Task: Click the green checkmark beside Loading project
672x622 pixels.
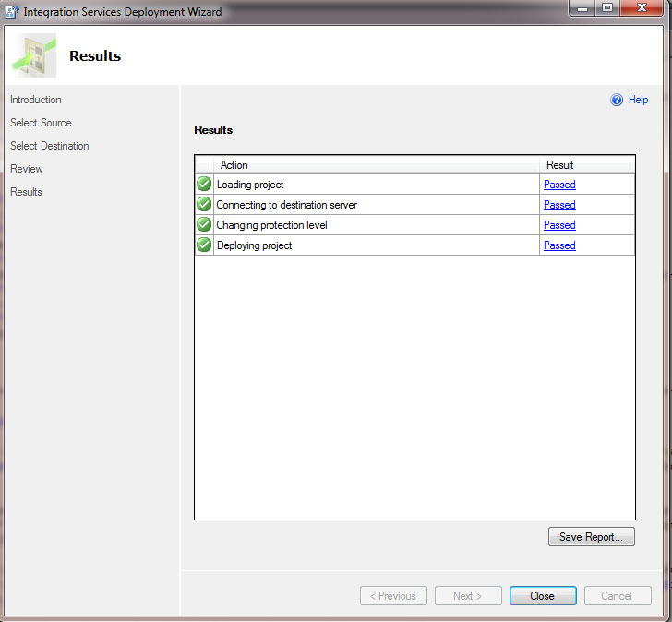Action: 204,184
